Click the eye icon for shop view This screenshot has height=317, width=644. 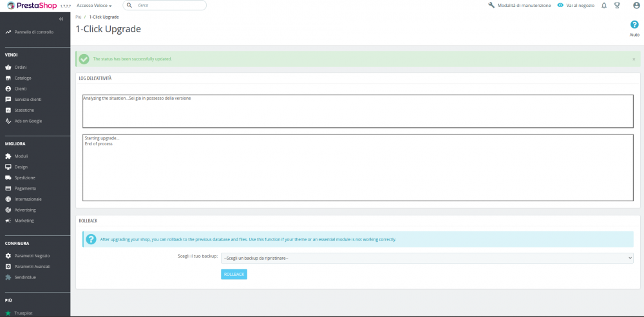[560, 5]
